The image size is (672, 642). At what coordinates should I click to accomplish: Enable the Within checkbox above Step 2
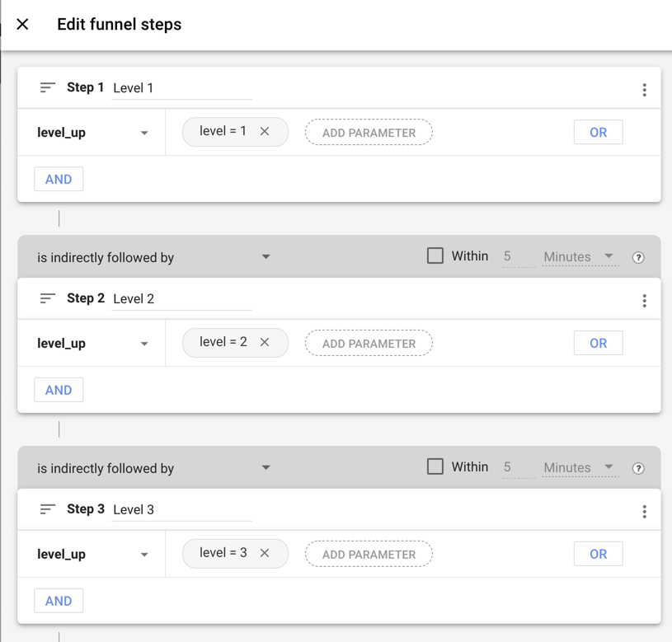tap(435, 256)
